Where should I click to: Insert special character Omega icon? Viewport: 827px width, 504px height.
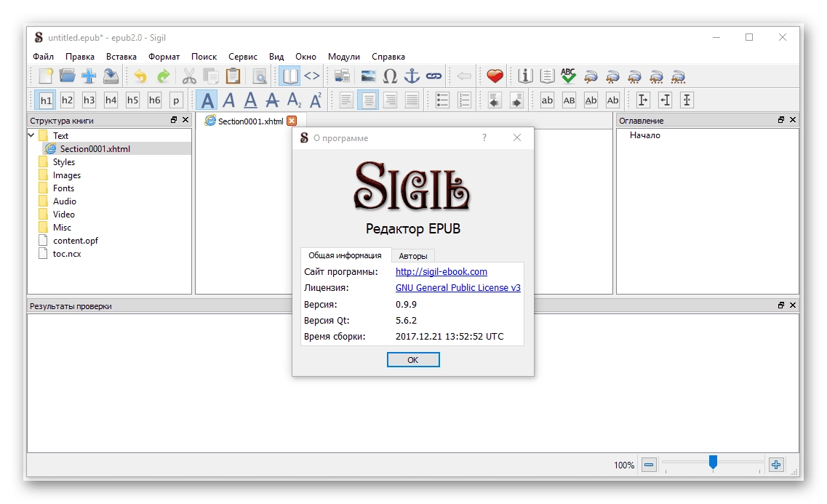point(390,76)
